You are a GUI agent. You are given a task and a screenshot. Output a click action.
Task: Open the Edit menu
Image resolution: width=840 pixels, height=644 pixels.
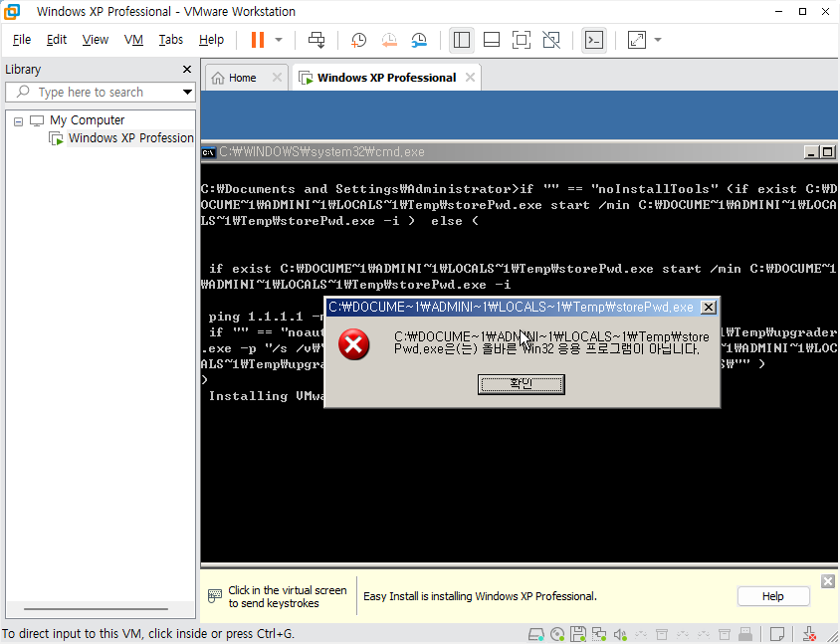57,40
